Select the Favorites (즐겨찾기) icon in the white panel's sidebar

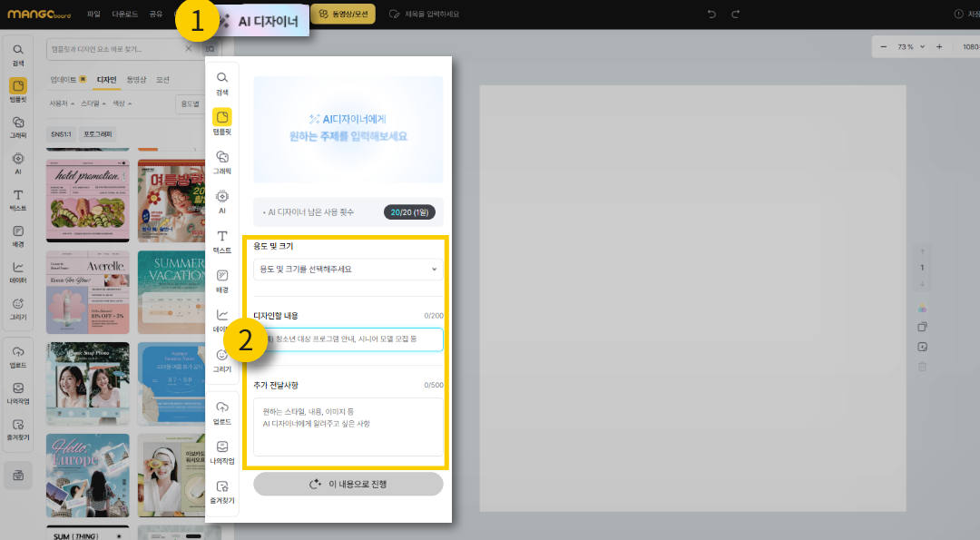coord(221,491)
